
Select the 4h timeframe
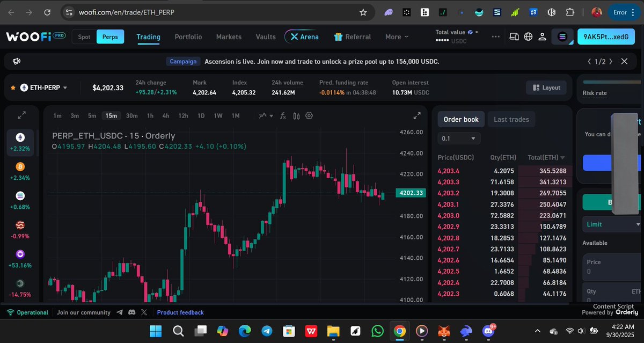[166, 115]
